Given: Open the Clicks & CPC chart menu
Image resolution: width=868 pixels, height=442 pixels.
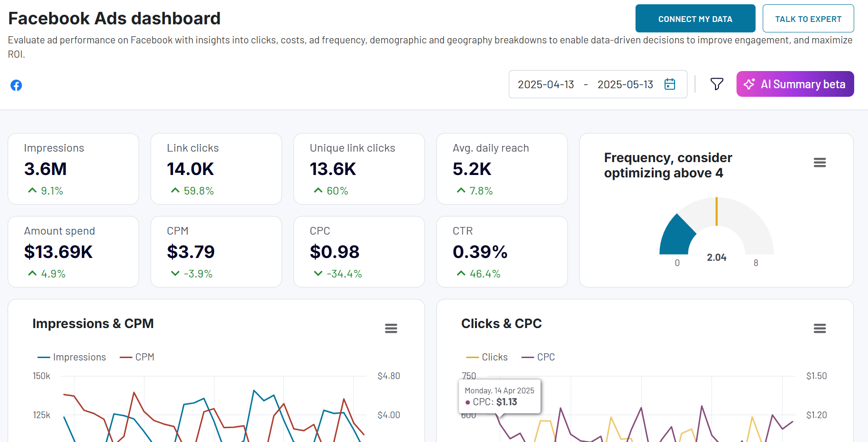Looking at the screenshot, I should coord(819,329).
